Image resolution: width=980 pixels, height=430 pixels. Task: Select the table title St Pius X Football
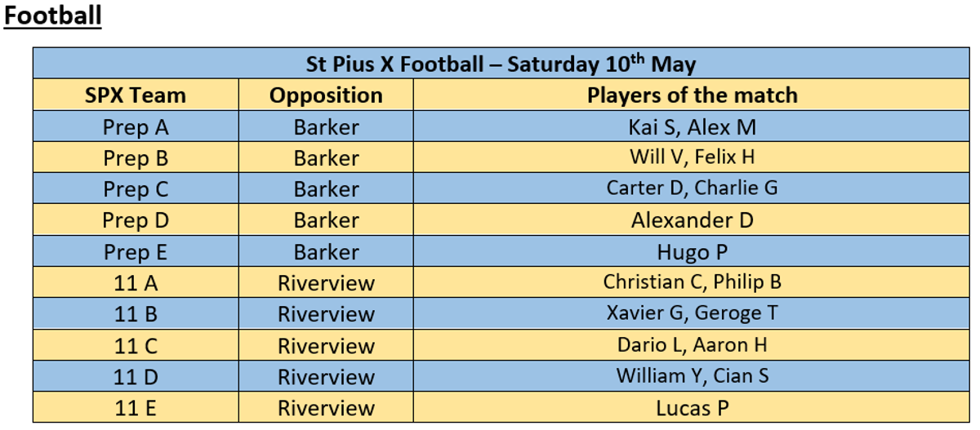pyautogui.click(x=501, y=64)
